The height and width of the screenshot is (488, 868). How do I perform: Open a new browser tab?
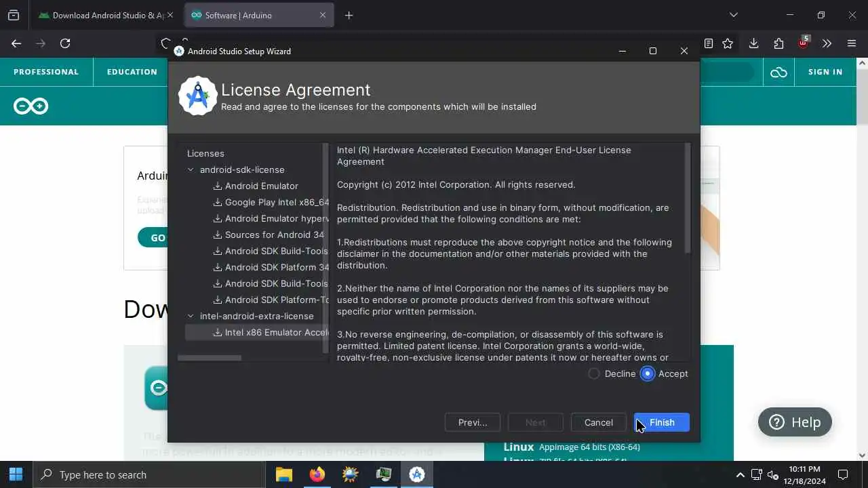pyautogui.click(x=349, y=15)
